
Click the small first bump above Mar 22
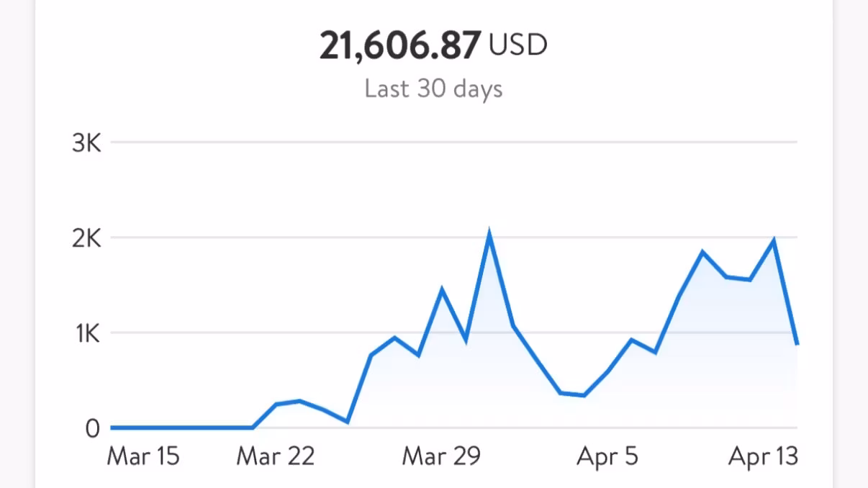pos(299,401)
